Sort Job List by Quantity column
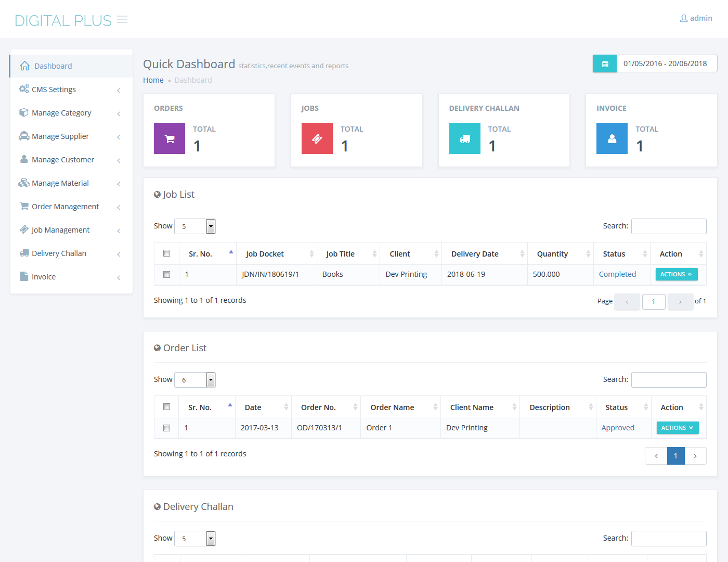 pos(561,254)
